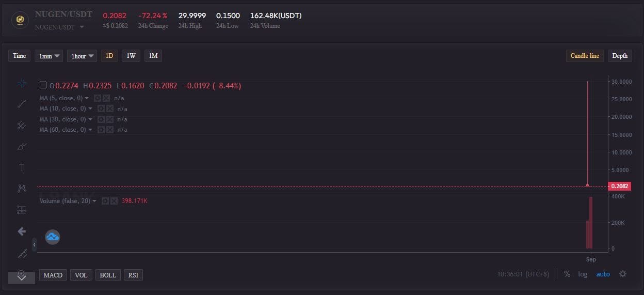Collapse the left drawing toolbar handle
The height and width of the screenshot is (295, 644).
tap(34, 244)
